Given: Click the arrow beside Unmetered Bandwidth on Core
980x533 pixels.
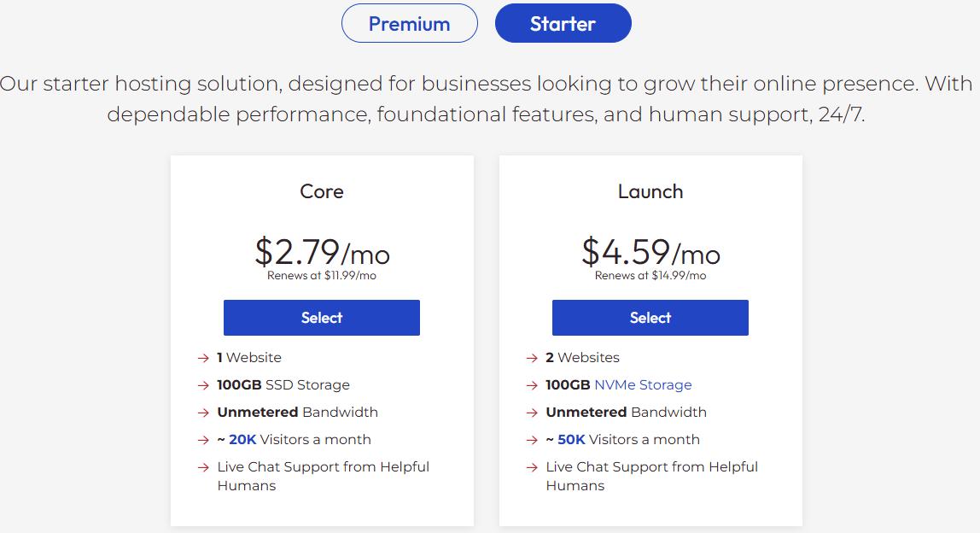Looking at the screenshot, I should [x=202, y=412].
